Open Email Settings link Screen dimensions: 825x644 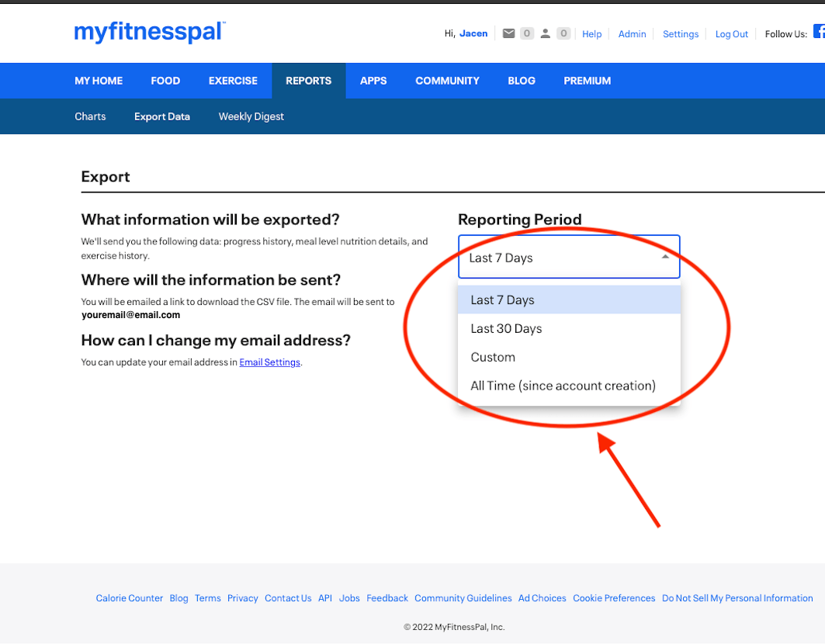269,362
